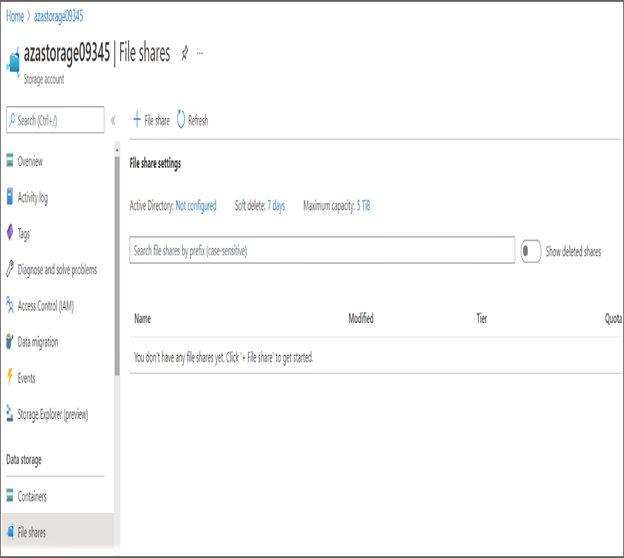Screen dimensions: 624x558
Task: Pin the File shares blade
Action: [185, 53]
